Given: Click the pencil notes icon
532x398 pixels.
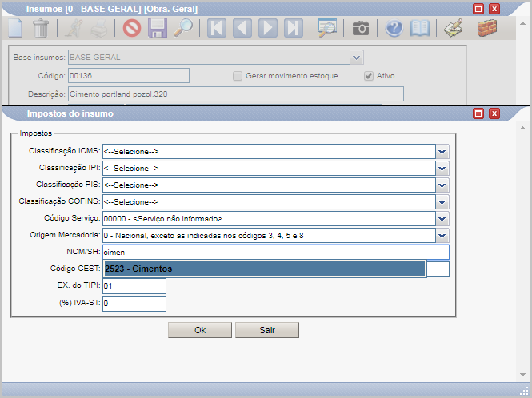Looking at the screenshot, I should click(x=454, y=28).
